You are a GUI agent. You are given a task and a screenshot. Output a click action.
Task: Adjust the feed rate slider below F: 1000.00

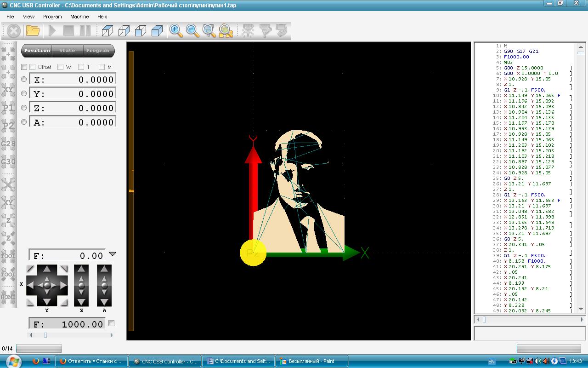tap(70, 335)
